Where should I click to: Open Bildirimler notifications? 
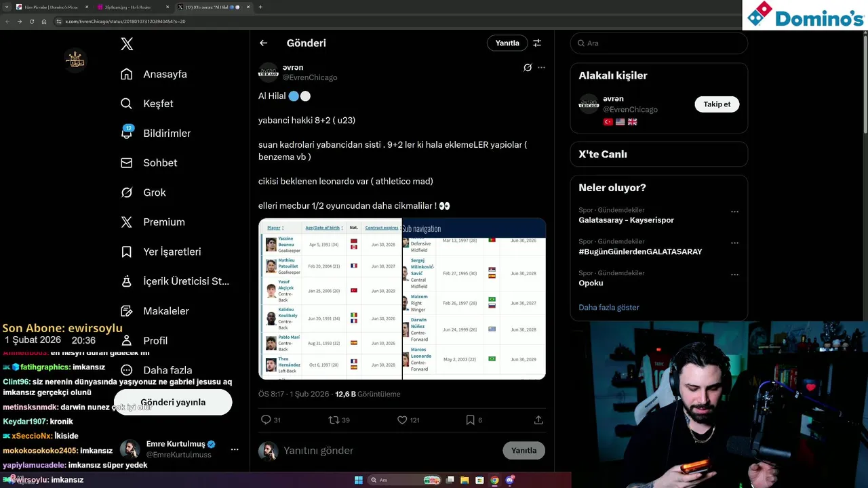[x=155, y=133]
